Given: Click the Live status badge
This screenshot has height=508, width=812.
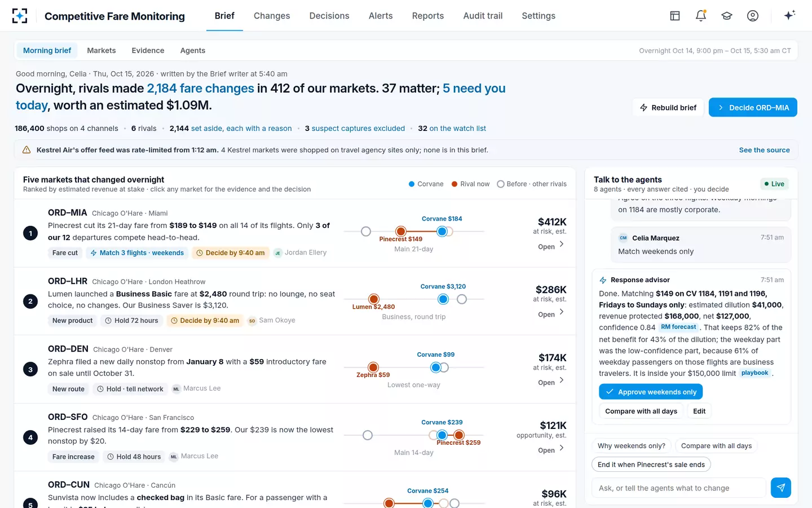Looking at the screenshot, I should tap(774, 184).
